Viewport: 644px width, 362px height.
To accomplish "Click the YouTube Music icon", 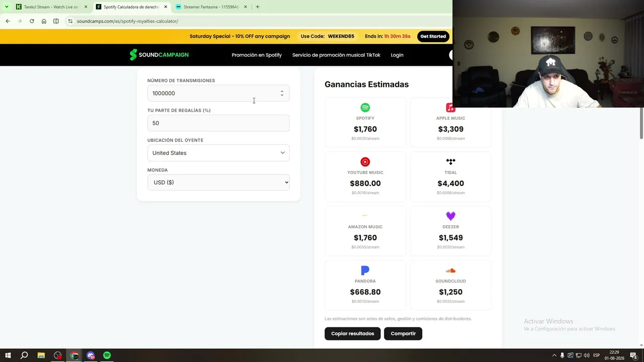I will [x=365, y=162].
